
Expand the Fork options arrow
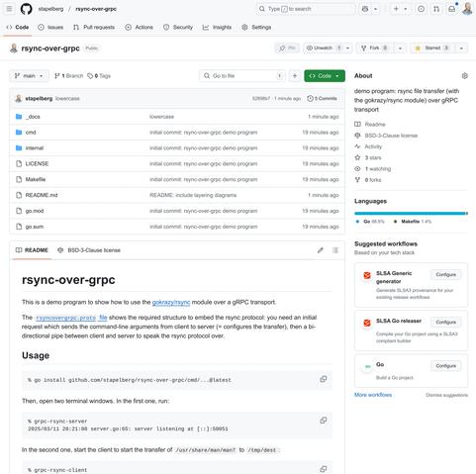point(400,48)
